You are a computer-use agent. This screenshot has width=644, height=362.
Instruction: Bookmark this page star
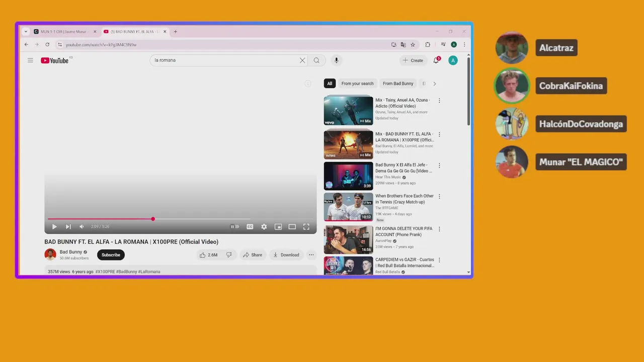click(413, 45)
